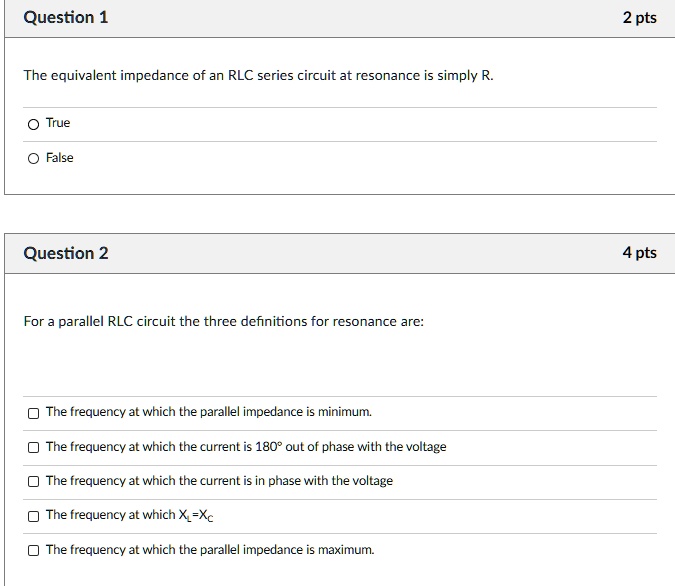This screenshot has width=675, height=586.
Task: Select the True radio button
Action: click(34, 124)
